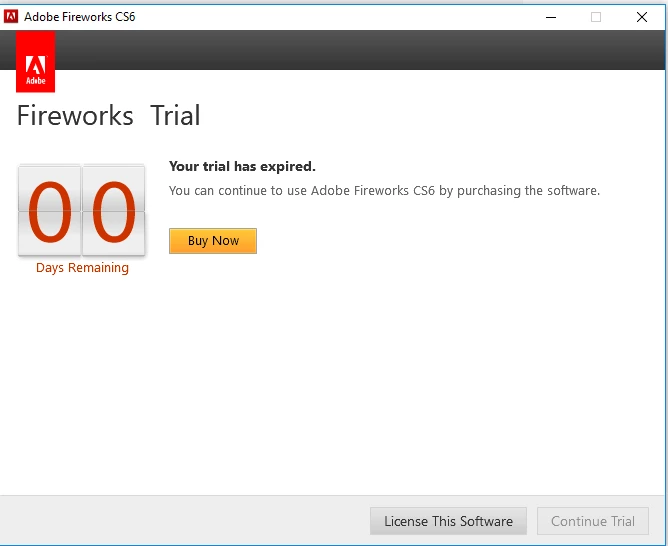Click the Adobe title bar app icon
Viewport: 668px width, 546px height.
(x=11, y=17)
